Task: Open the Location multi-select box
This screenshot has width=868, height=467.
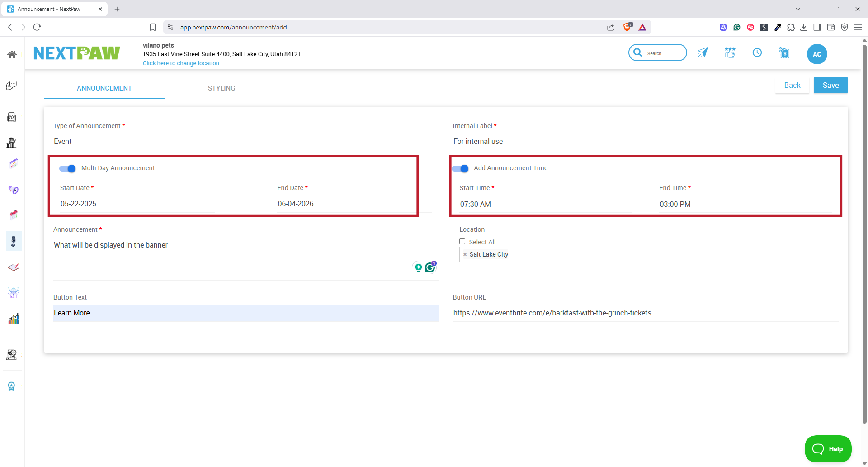Action: (x=581, y=254)
